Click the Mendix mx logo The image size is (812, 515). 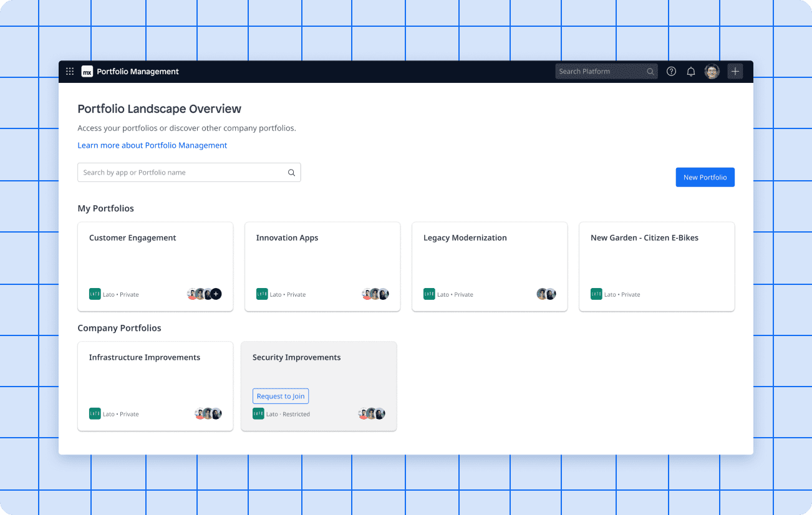[x=87, y=72]
